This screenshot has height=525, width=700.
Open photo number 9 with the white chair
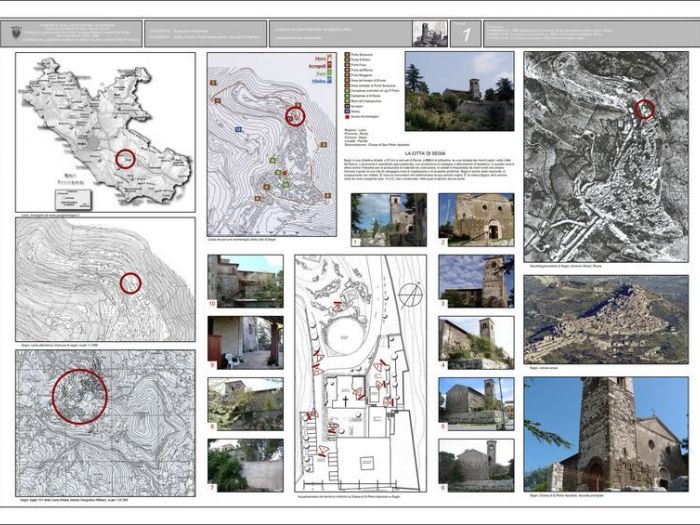[246, 342]
